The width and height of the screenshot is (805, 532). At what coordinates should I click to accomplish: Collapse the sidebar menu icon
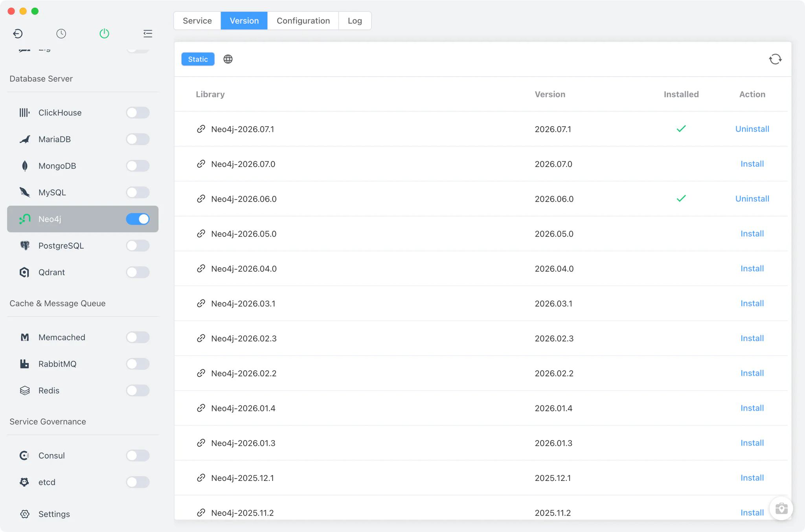[x=148, y=34]
